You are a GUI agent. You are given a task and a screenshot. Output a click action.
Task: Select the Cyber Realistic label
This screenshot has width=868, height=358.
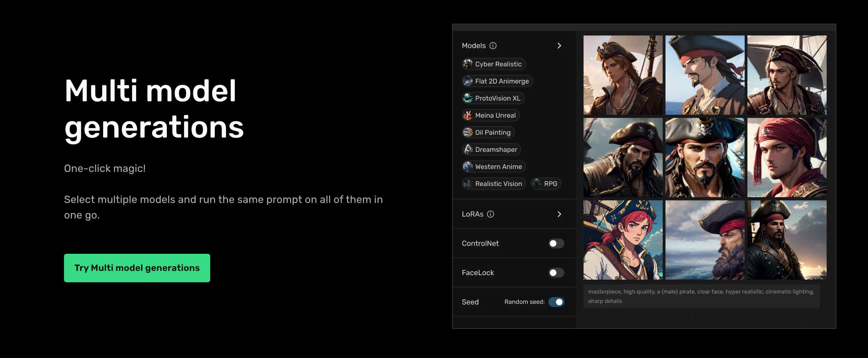[x=498, y=64]
